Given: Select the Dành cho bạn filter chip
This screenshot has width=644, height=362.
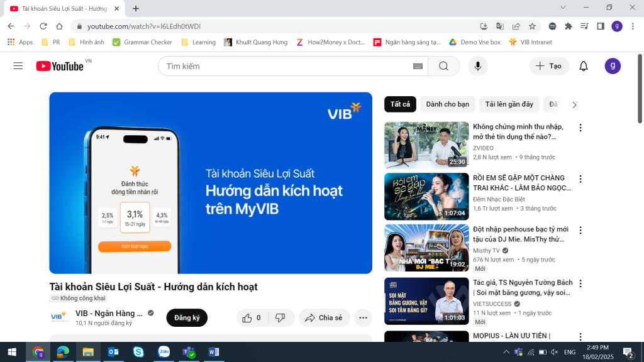Looking at the screenshot, I should tap(447, 104).
